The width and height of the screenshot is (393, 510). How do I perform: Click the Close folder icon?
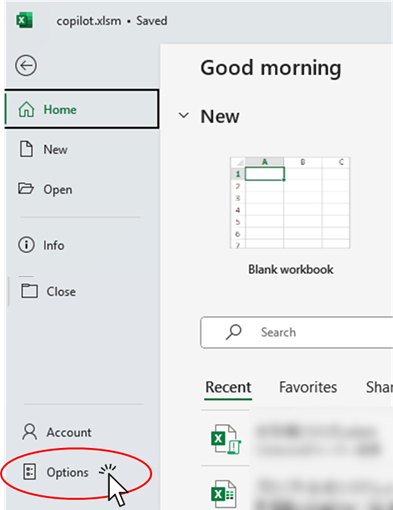click(29, 291)
